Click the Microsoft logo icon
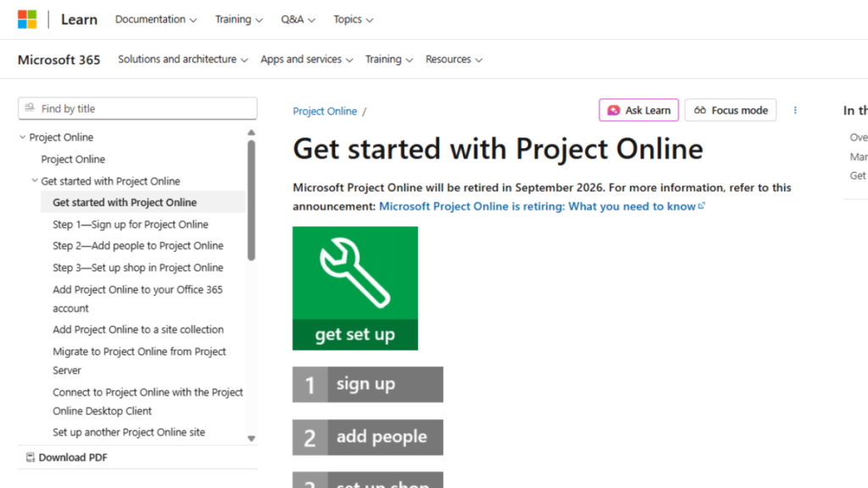This screenshot has height=488, width=868. pyautogui.click(x=26, y=19)
